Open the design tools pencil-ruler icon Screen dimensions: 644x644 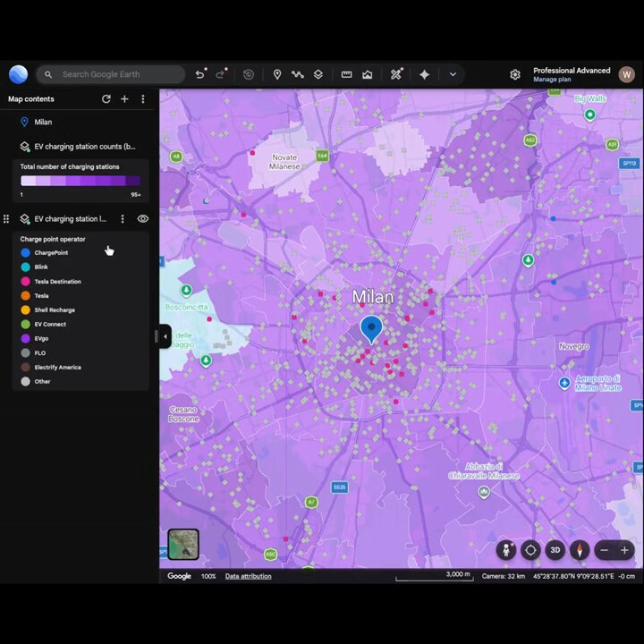396,74
